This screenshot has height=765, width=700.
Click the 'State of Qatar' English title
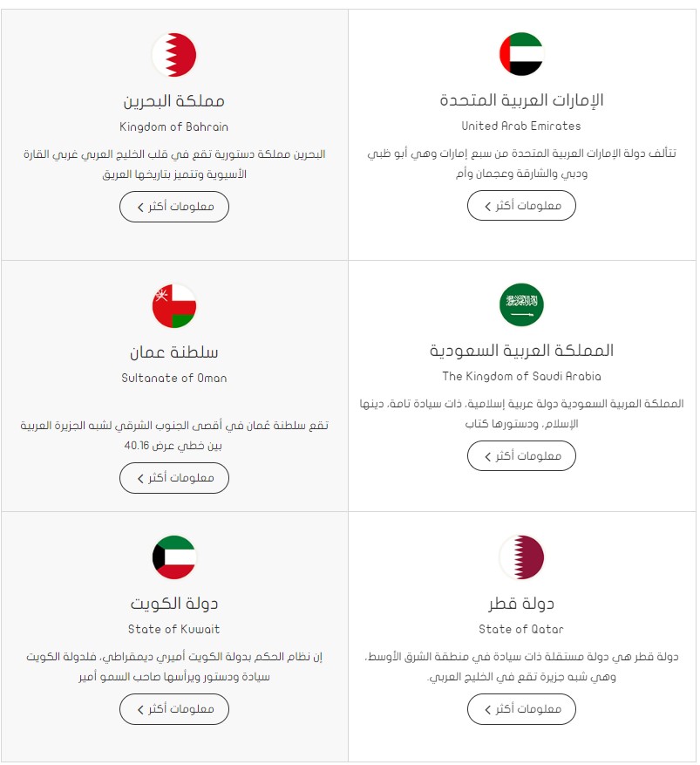click(x=521, y=629)
